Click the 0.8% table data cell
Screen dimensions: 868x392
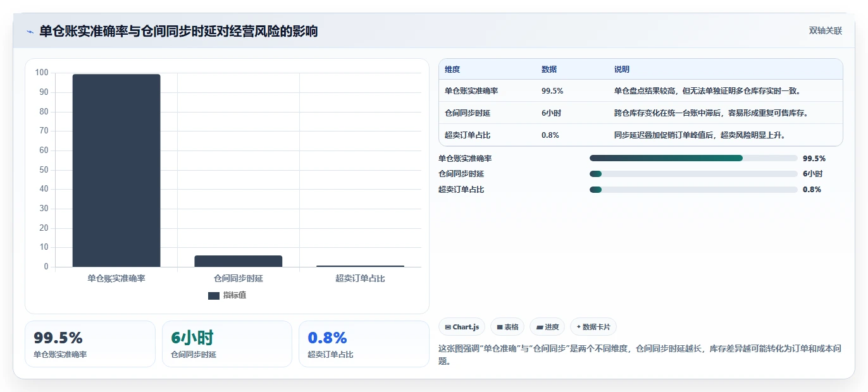tap(550, 135)
